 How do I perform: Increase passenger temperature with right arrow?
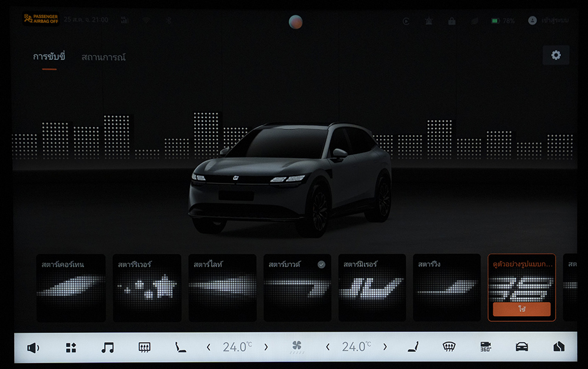[x=385, y=347]
